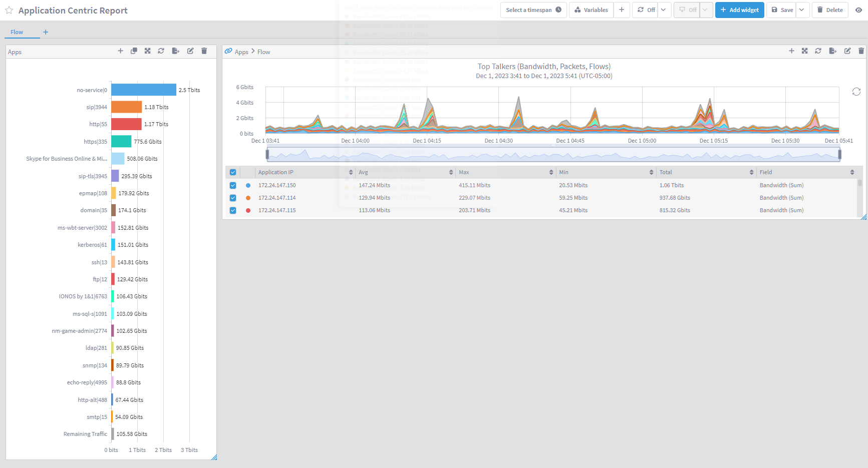Click blue color dot for 172.24.147.150
The width and height of the screenshot is (868, 468).
click(248, 185)
